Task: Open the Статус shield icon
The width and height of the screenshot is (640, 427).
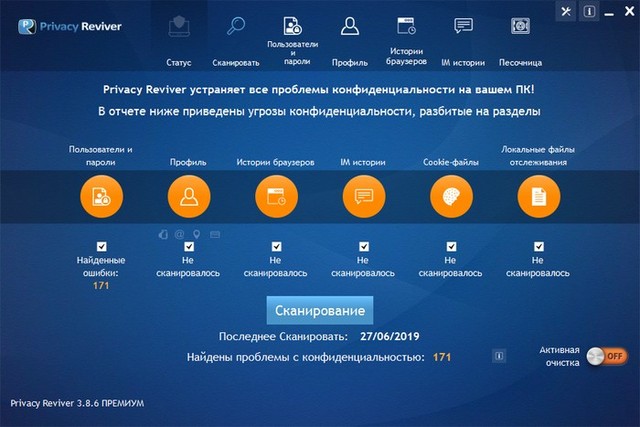Action: pos(179,26)
